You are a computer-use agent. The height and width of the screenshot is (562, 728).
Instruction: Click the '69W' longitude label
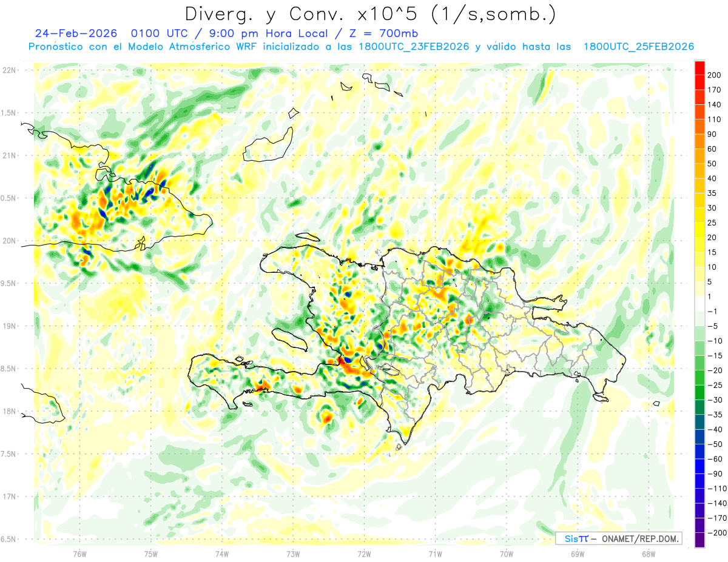tap(577, 554)
